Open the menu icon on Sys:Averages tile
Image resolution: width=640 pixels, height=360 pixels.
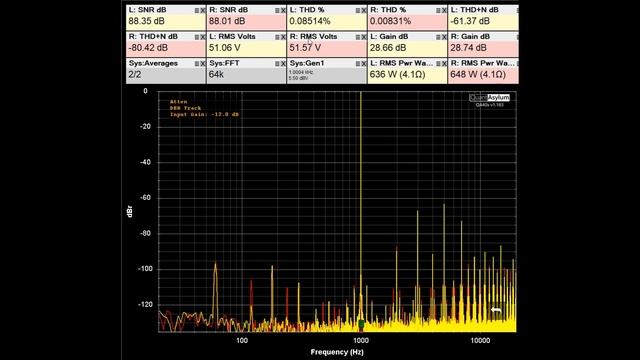pos(197,64)
